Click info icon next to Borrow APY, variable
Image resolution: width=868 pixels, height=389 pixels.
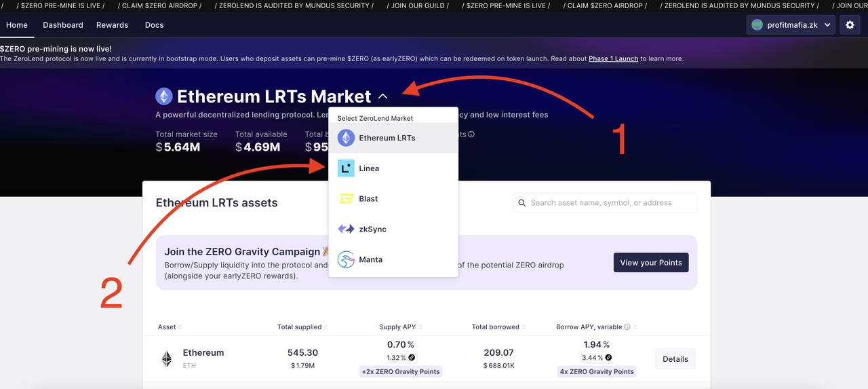[627, 327]
